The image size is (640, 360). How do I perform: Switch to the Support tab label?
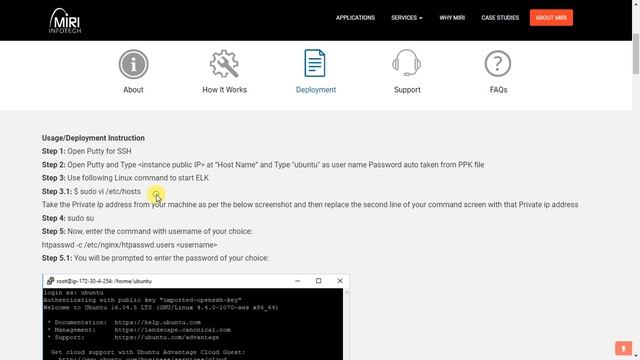click(407, 90)
